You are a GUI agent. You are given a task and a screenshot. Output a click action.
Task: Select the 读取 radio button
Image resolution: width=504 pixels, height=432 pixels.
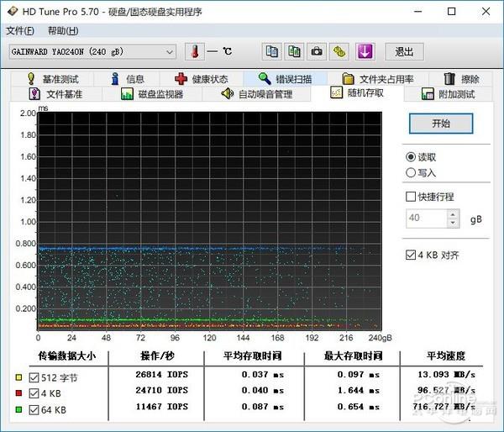(410, 157)
